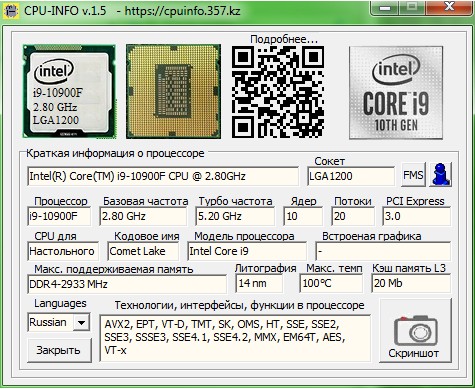Screen dimensions: 475x389
Task: Click the CPU underside pins image
Action: click(173, 91)
